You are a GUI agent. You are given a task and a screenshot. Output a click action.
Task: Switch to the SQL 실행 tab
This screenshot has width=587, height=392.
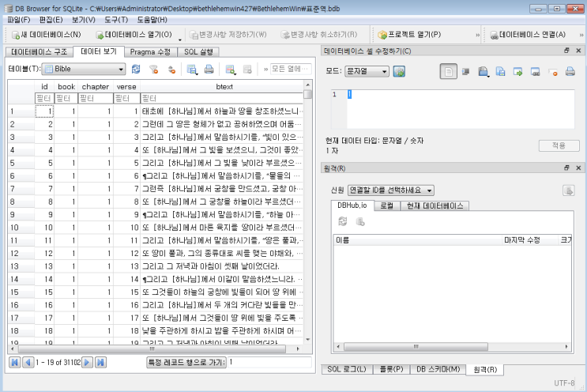pyautogui.click(x=198, y=52)
